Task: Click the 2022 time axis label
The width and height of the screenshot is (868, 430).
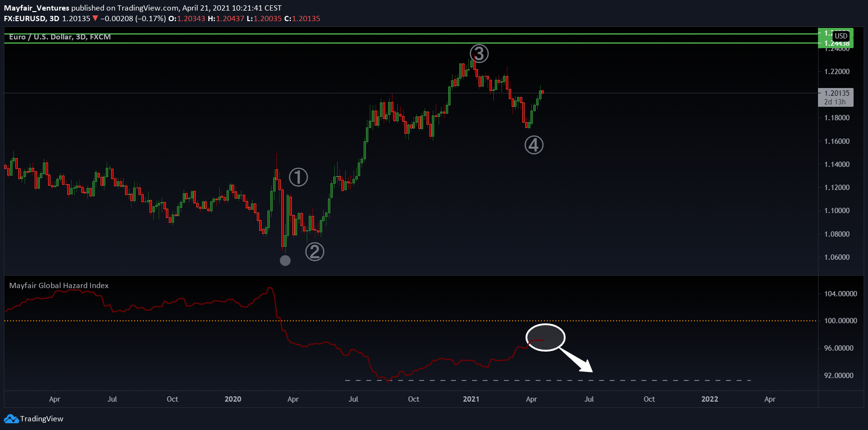Action: pos(710,399)
